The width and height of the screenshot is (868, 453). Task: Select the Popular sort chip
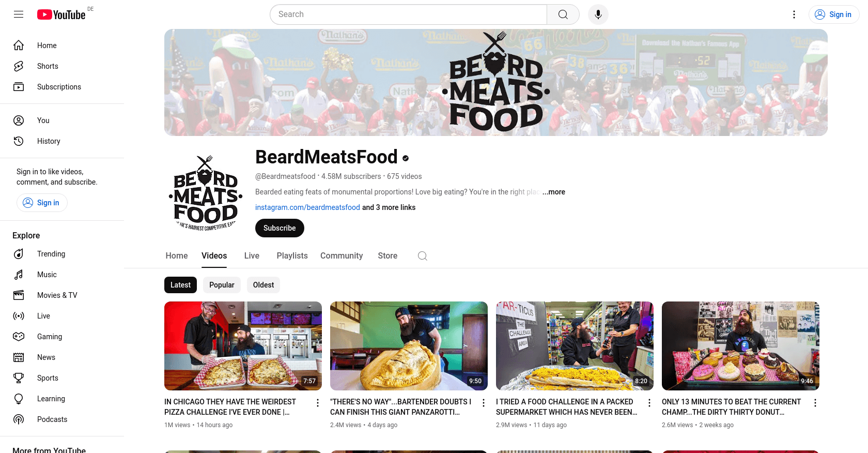click(x=222, y=285)
